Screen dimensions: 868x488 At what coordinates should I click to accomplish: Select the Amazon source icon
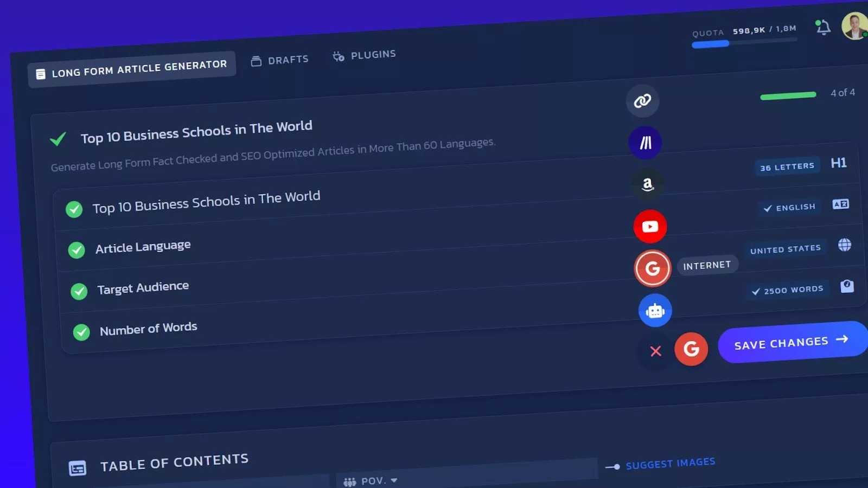tap(647, 184)
